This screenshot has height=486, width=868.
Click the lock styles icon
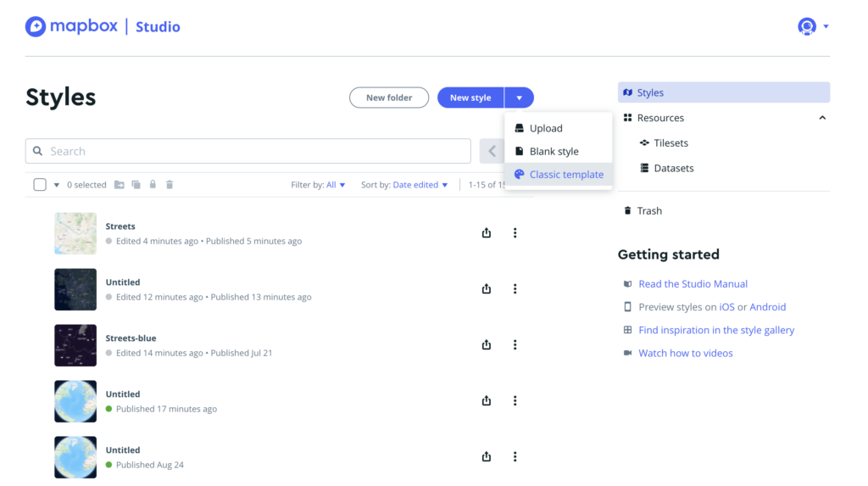pos(153,184)
